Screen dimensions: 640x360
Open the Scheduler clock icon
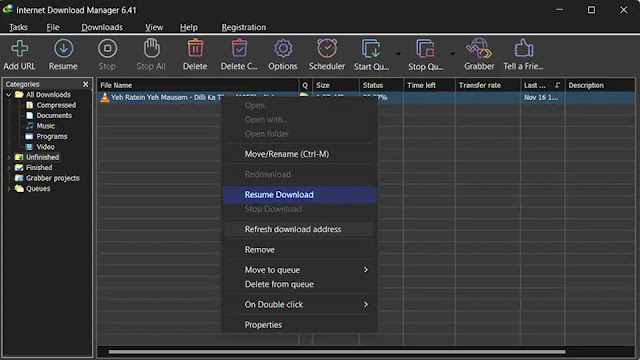click(327, 48)
